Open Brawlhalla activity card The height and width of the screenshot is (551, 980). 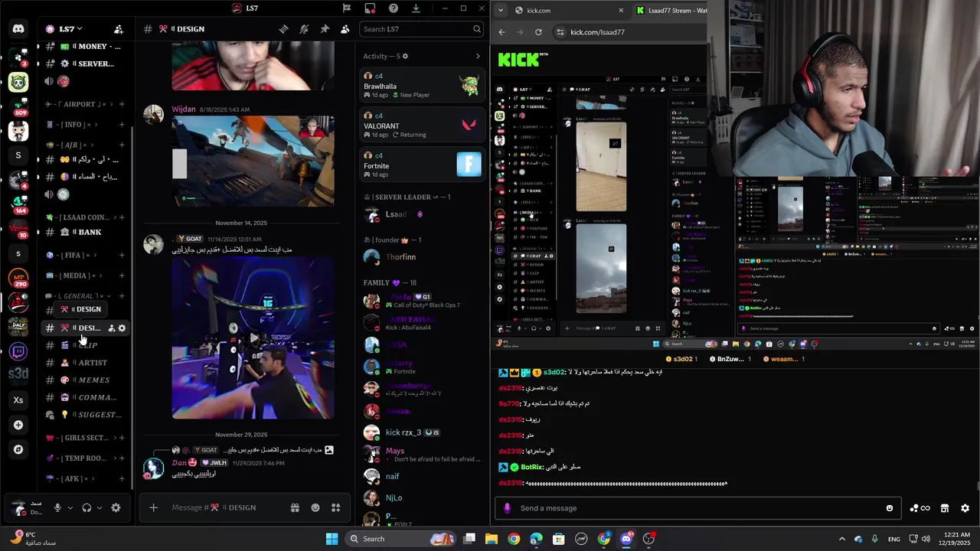pos(422,86)
